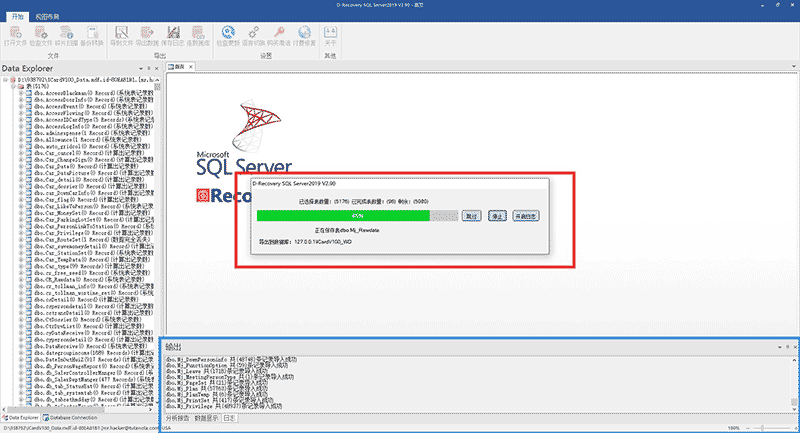Select the dbo.Car_DataPicture table row
800x433 pixels.
pyautogui.click(x=94, y=173)
